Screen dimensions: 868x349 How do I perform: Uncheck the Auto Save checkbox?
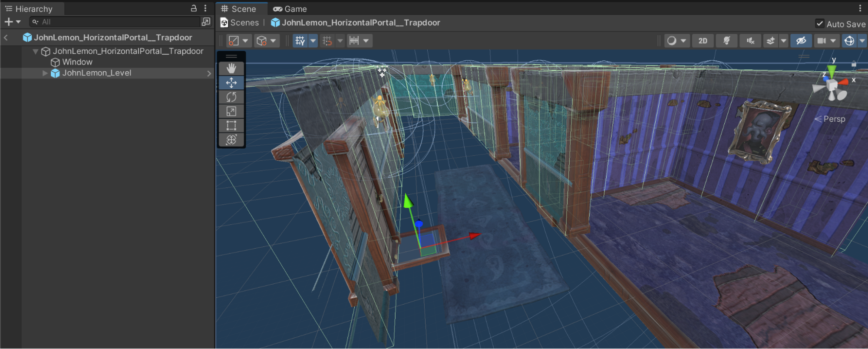(819, 24)
